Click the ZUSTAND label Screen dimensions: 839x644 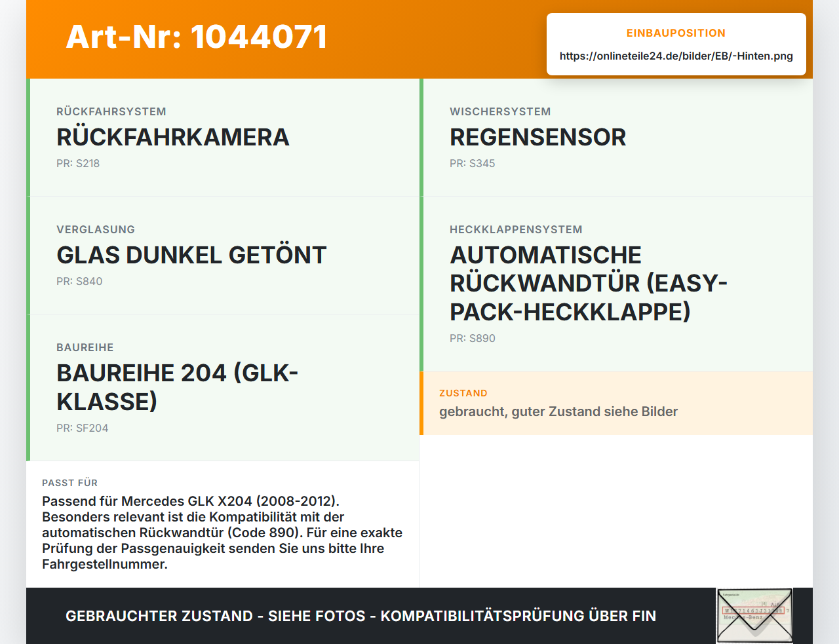pyautogui.click(x=463, y=393)
